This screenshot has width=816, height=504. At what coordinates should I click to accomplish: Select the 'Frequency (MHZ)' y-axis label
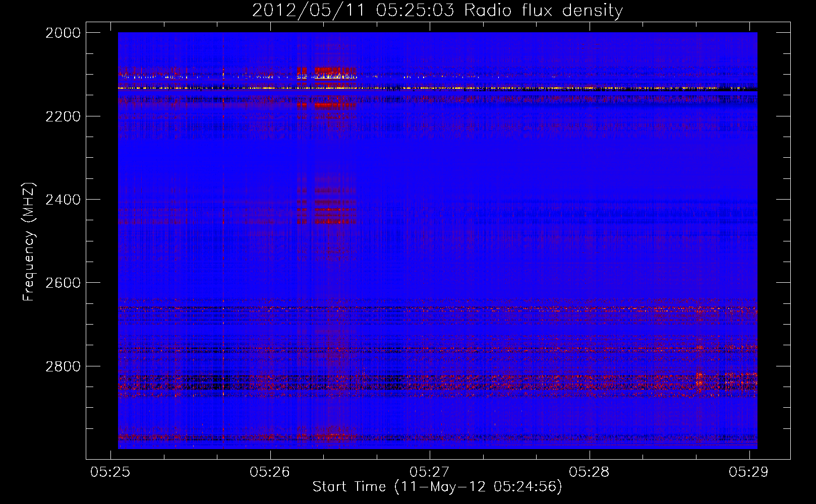coord(29,242)
